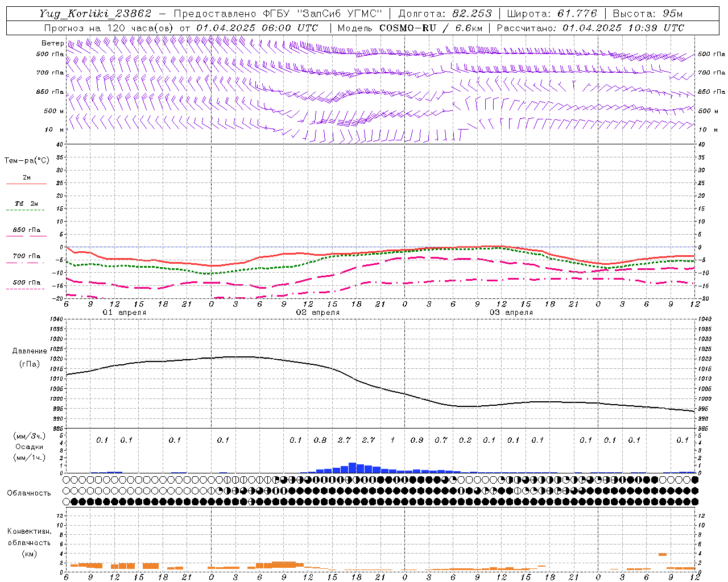
Task: Click the 700 гПа temperature legend entry
Action: [27, 256]
